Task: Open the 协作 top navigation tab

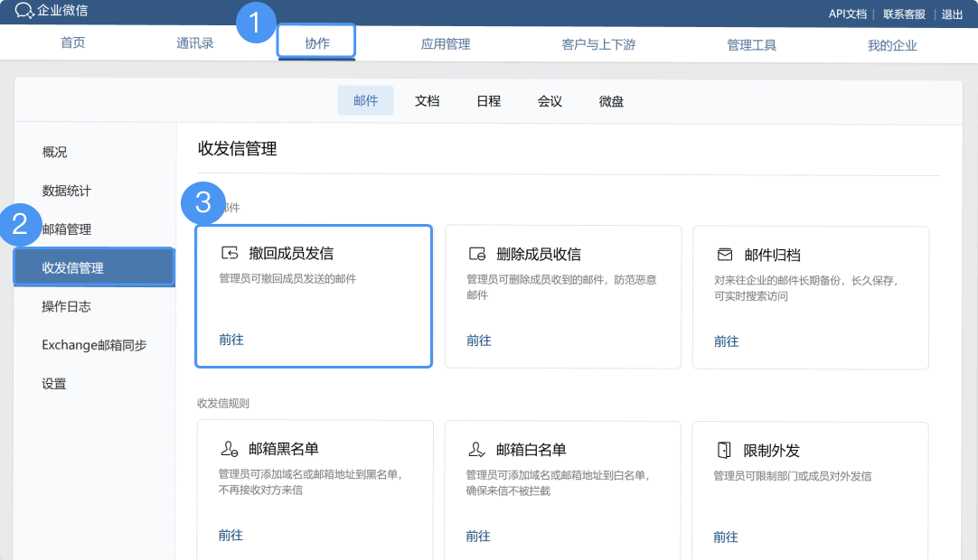Action: pos(316,43)
